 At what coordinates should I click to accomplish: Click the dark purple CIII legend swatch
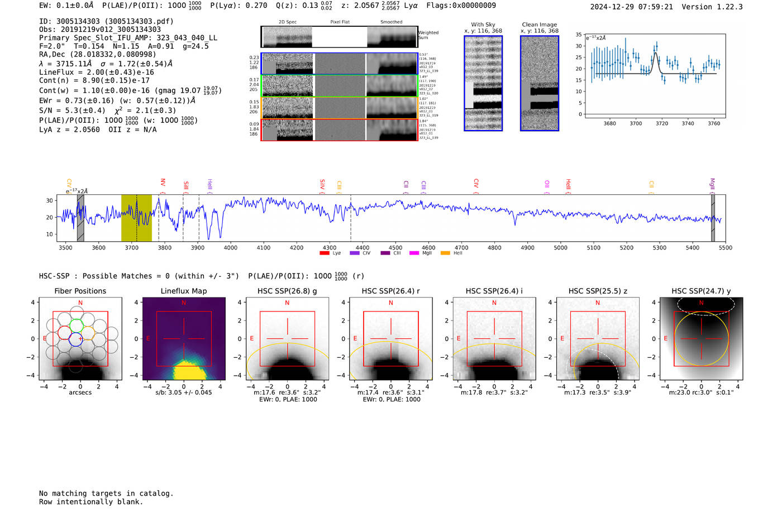coord(385,253)
